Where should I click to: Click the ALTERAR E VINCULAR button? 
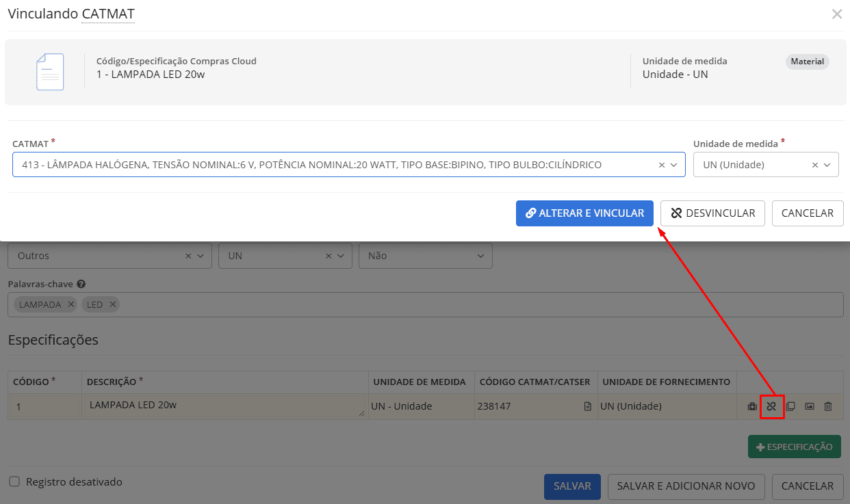584,213
